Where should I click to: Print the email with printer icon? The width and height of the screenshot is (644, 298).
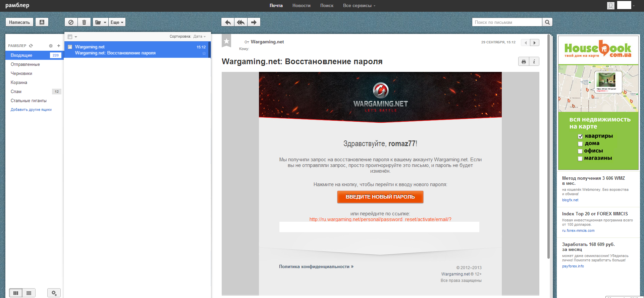pos(524,61)
